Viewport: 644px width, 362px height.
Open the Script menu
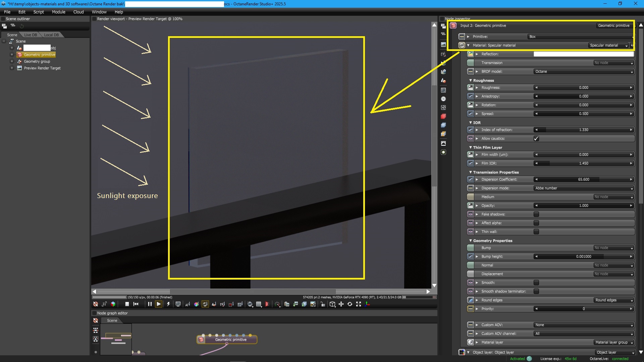coord(39,12)
